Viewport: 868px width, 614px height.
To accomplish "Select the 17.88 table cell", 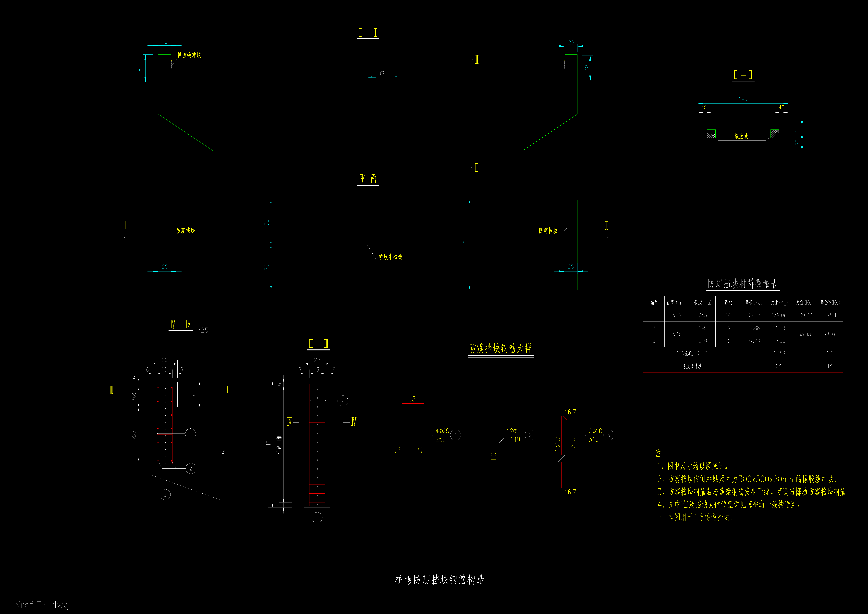I will 753,328.
